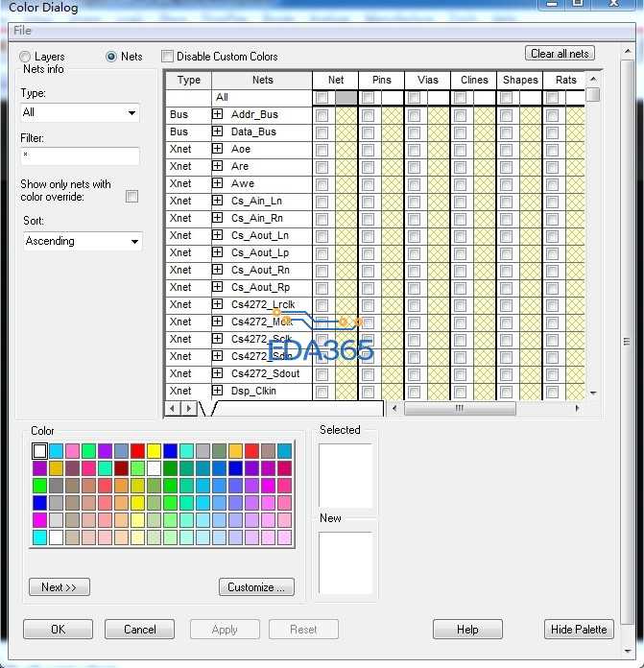Pick the white swatch in first palette row
Screen dimensions: 644x668
coord(39,451)
